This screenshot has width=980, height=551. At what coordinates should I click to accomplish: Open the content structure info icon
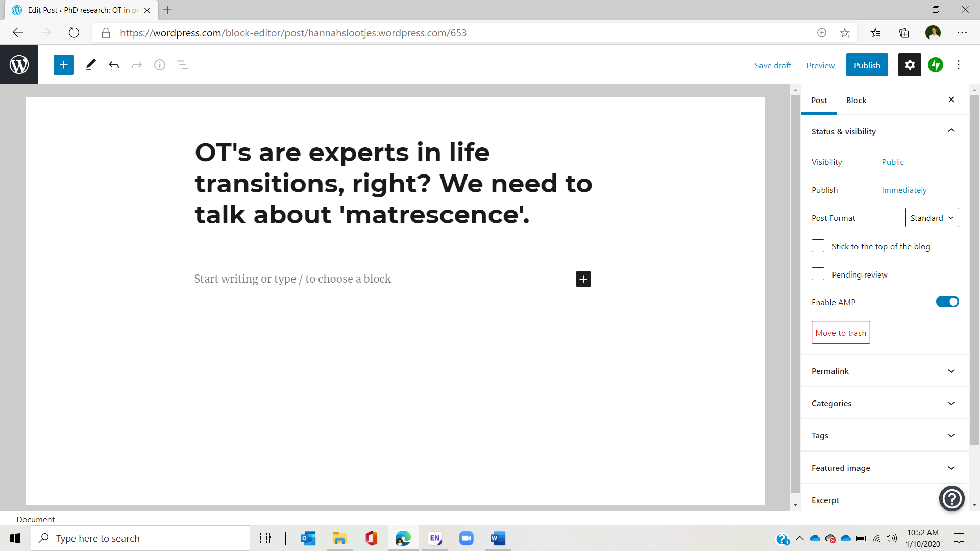(160, 65)
